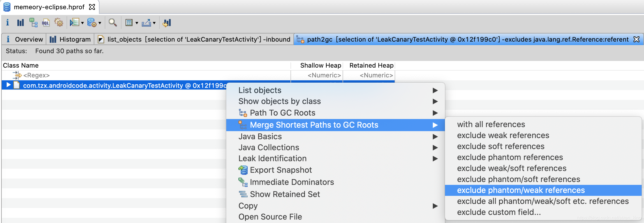Run the Expert System Test report icon
Viewport: 644px width, 223px height.
click(75, 23)
